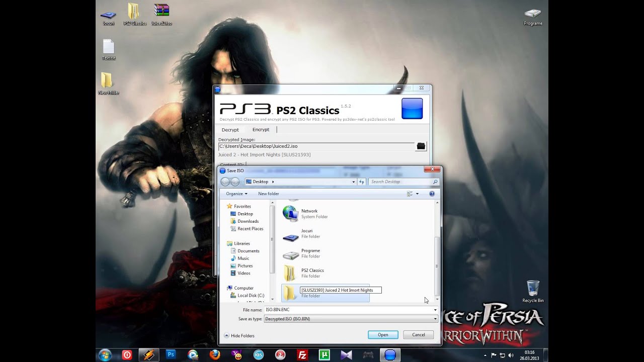Select the Jocuri file folder in list
Viewport: 644px width, 362px height.
pos(326,234)
